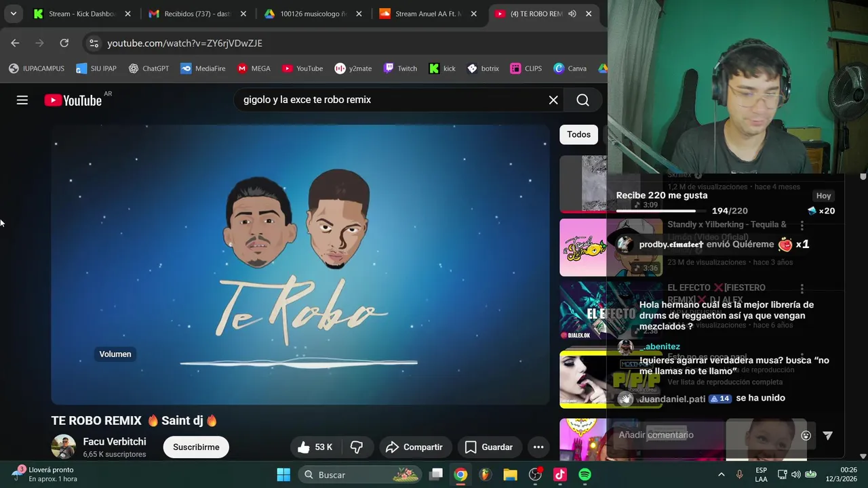Viewport: 868px width, 488px height.
Task: Click the TE ROBO video player
Action: (300, 264)
